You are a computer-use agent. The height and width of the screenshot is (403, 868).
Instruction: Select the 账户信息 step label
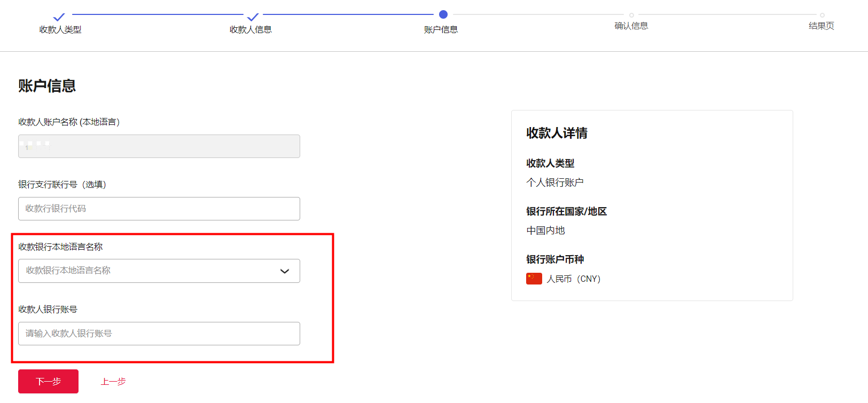pyautogui.click(x=441, y=30)
